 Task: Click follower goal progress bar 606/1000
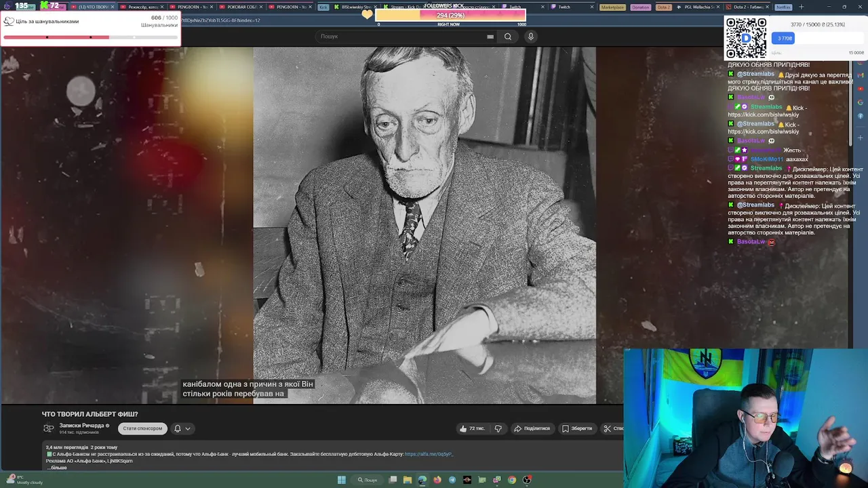(90, 37)
